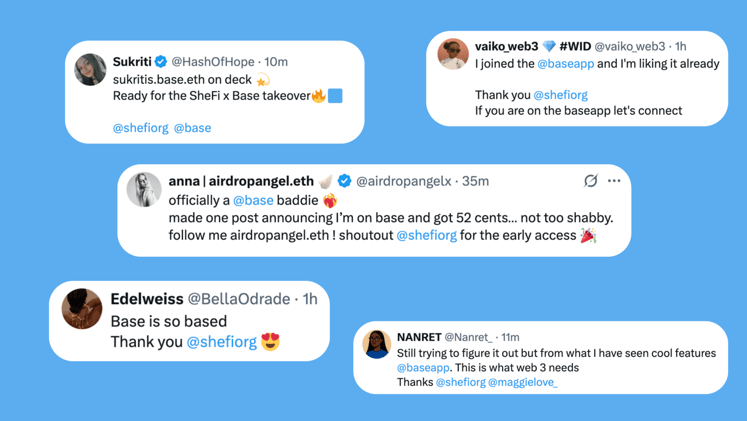The width and height of the screenshot is (747, 421).
Task: Click the Grok icon on anna's tweet
Action: (x=590, y=181)
